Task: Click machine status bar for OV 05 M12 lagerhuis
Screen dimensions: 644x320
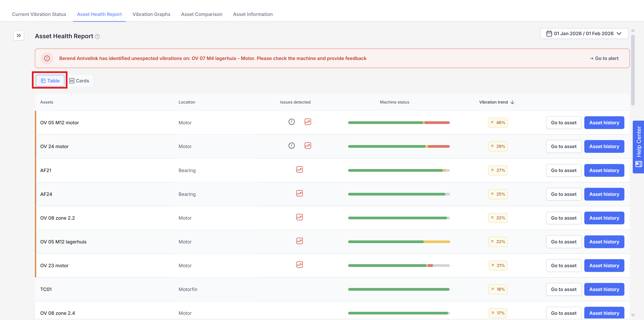Action: coord(399,242)
